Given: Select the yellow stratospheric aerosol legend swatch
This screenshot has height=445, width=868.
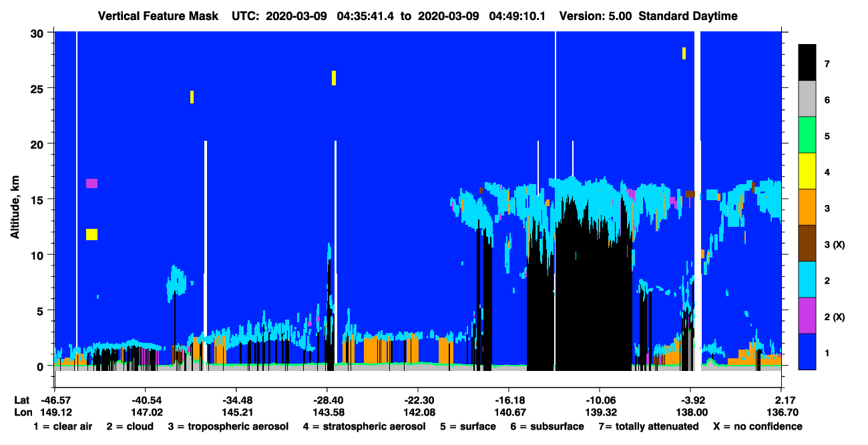Looking at the screenshot, I should 807,171.
